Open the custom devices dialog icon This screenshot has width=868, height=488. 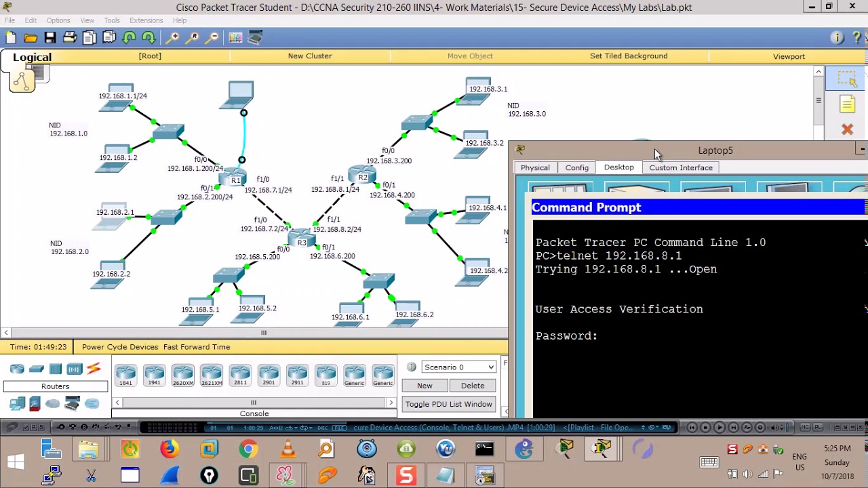255,38
